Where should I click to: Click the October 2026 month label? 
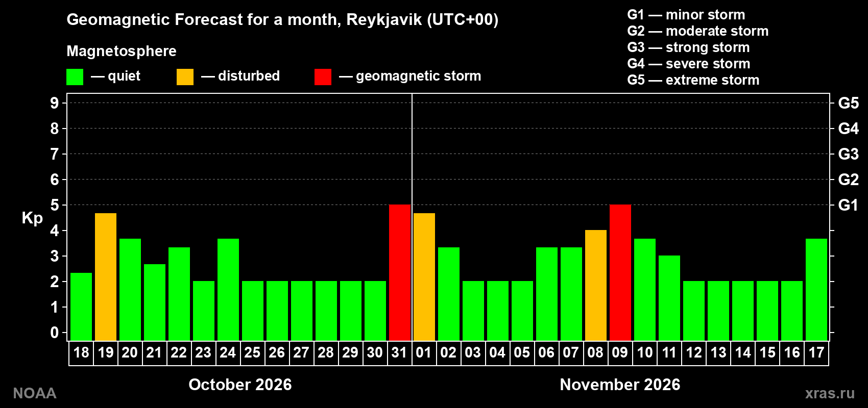coord(240,385)
